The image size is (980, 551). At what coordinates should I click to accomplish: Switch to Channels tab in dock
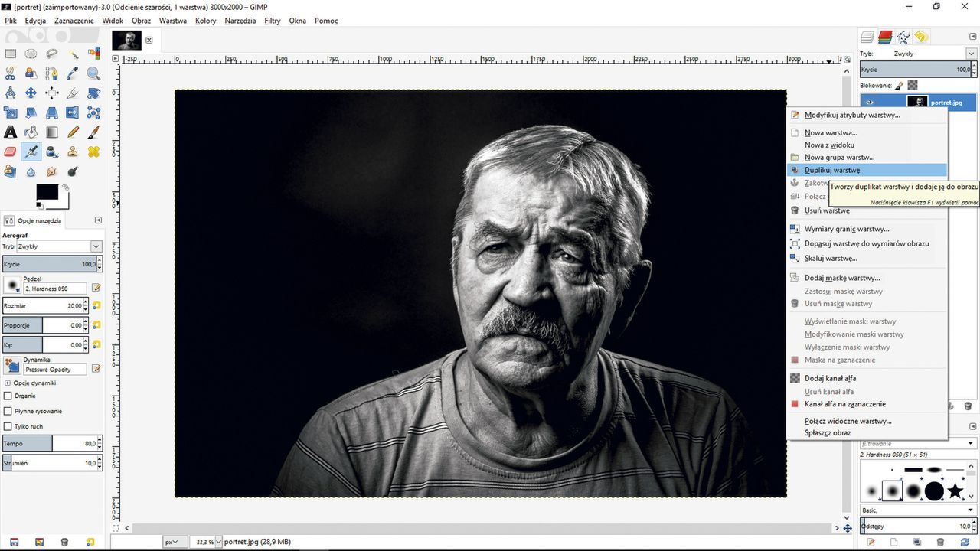tap(885, 37)
